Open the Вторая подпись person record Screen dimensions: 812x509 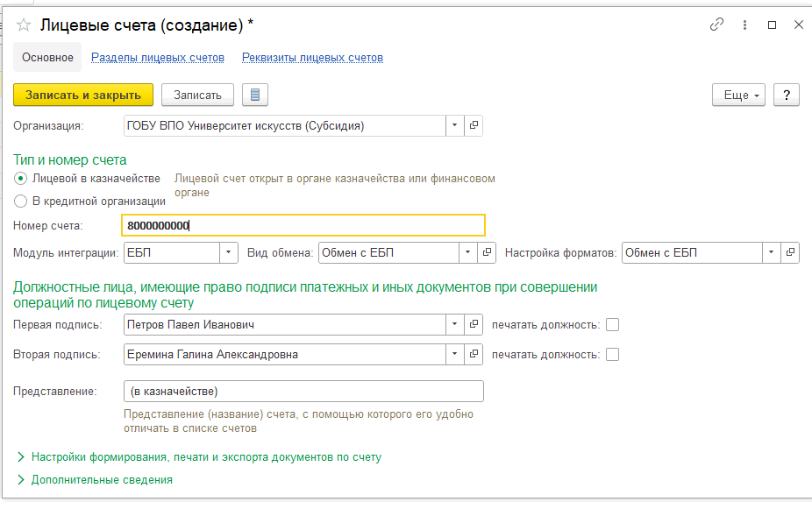coord(474,354)
